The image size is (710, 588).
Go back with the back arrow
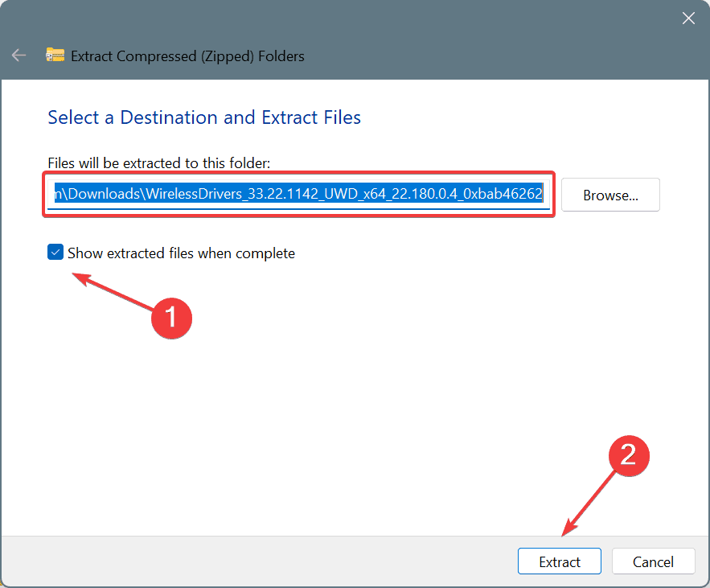(18, 56)
